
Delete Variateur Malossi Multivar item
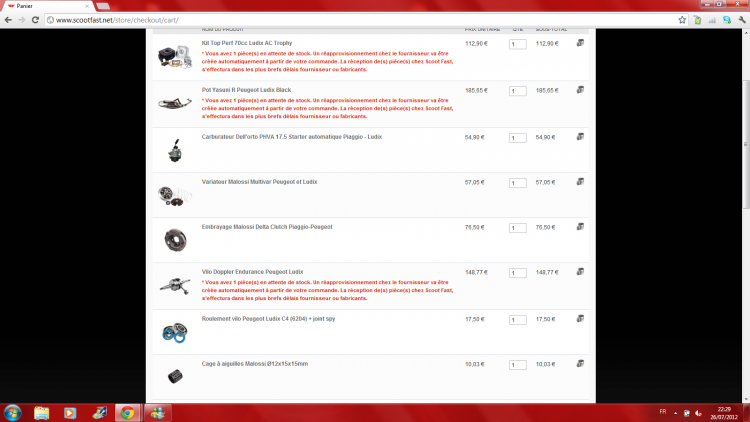580,182
